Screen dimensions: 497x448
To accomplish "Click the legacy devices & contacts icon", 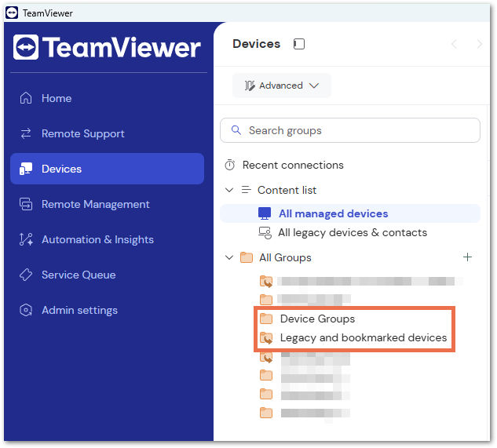I will [x=265, y=232].
